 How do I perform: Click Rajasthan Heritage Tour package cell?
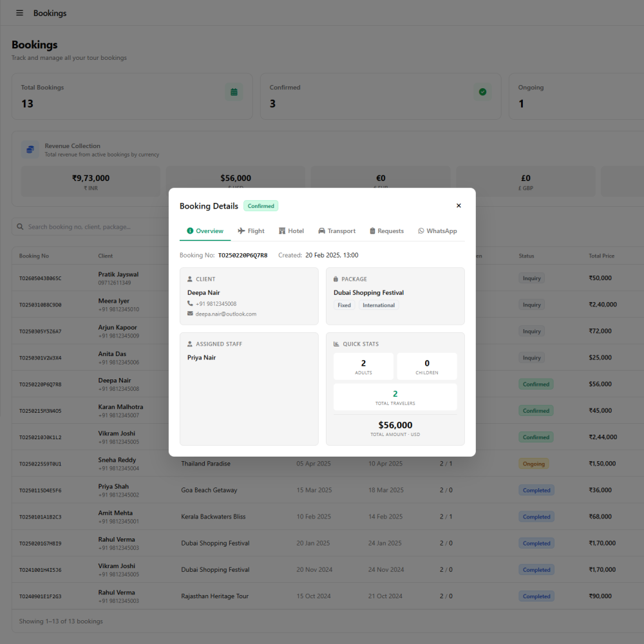point(215,596)
